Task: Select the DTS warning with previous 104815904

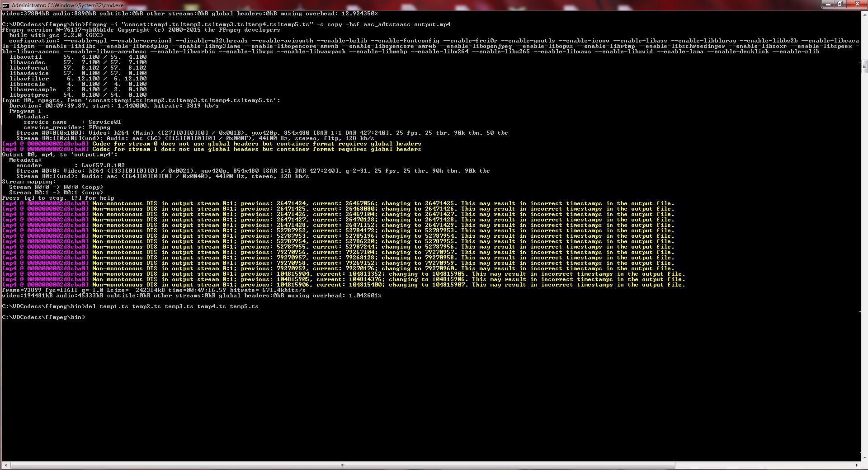Action: point(344,274)
